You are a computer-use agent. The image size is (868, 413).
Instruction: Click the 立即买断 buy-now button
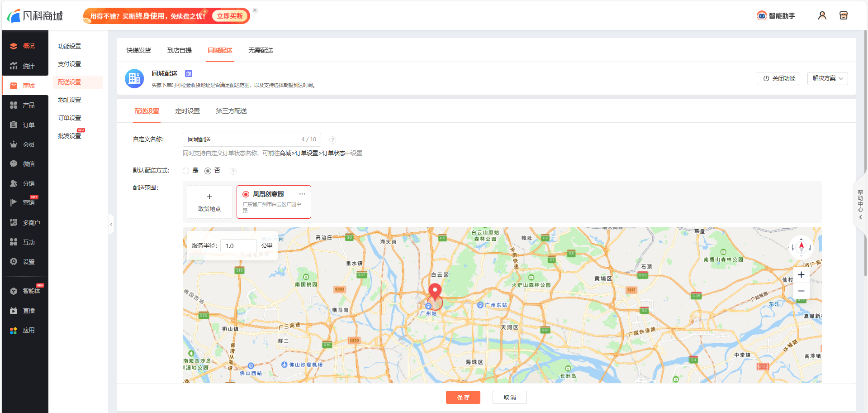pyautogui.click(x=230, y=16)
